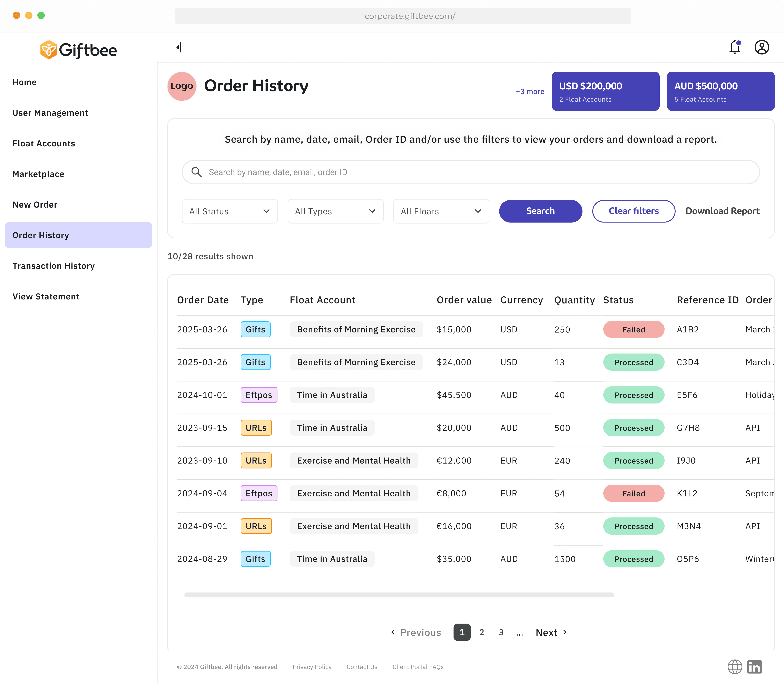Click the Giftbee logo
The height and width of the screenshot is (684, 784).
[x=79, y=50]
